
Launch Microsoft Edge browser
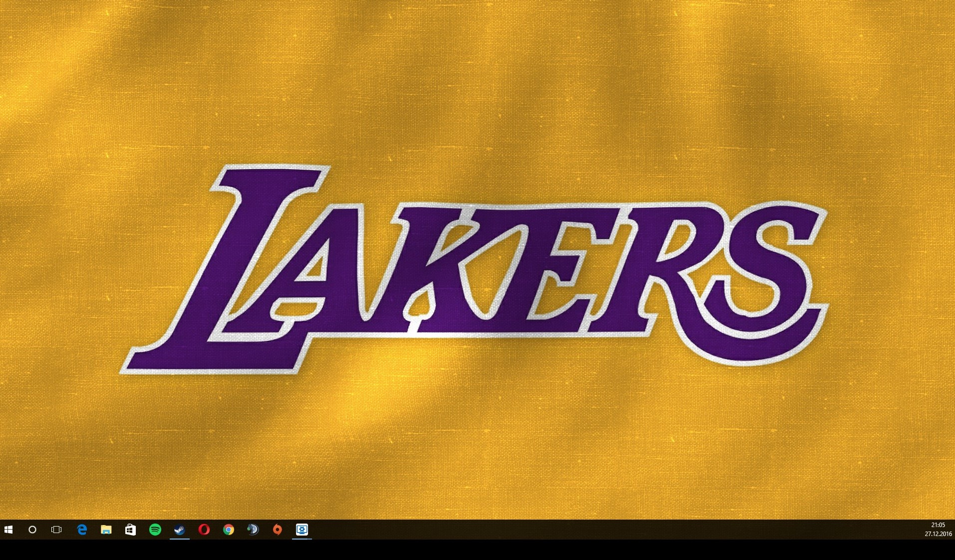pyautogui.click(x=82, y=530)
